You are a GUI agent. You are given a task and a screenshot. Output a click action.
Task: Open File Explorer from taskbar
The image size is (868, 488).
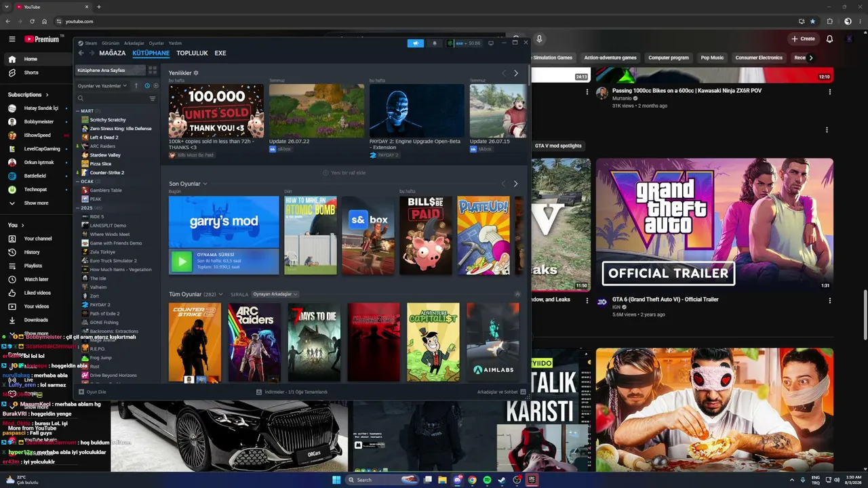tap(443, 480)
